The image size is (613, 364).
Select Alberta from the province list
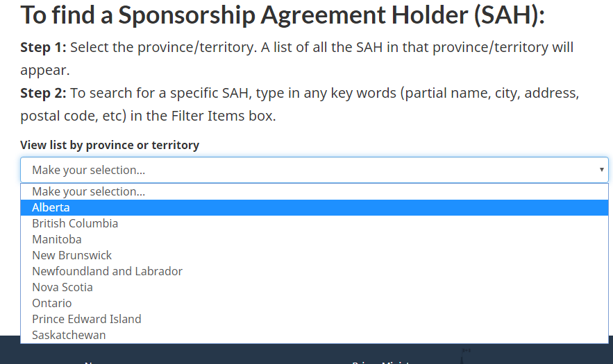pyautogui.click(x=51, y=207)
